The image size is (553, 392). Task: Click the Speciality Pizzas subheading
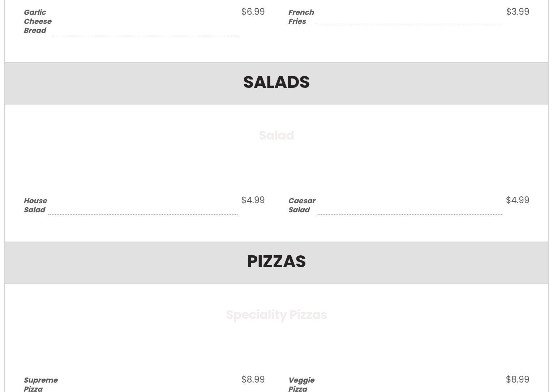click(x=276, y=315)
